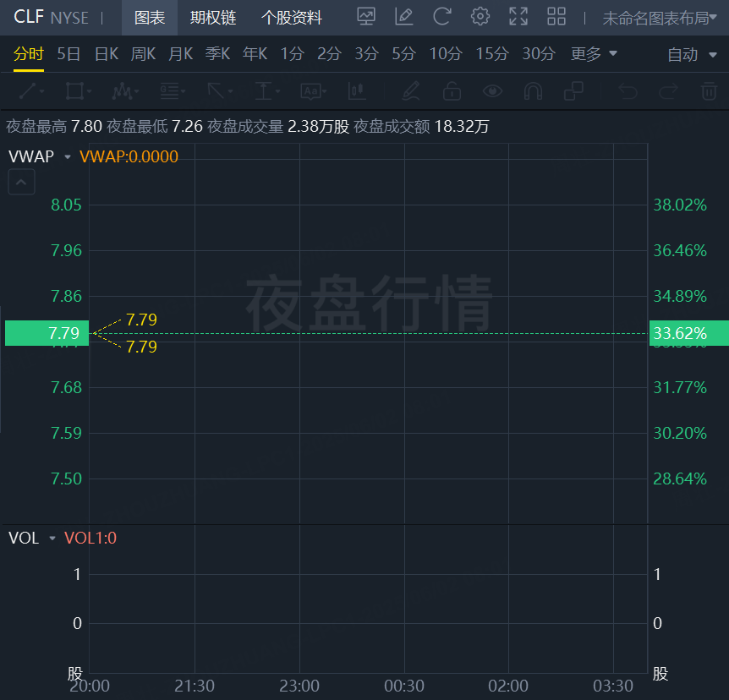Click the drawing pencil brush icon
Screen dimensions: 729x700
click(411, 91)
